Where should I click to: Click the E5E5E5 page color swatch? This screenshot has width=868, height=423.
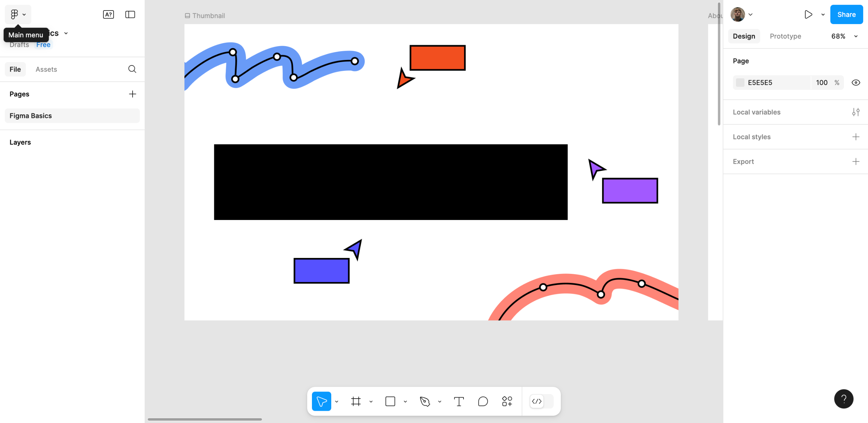click(x=740, y=83)
